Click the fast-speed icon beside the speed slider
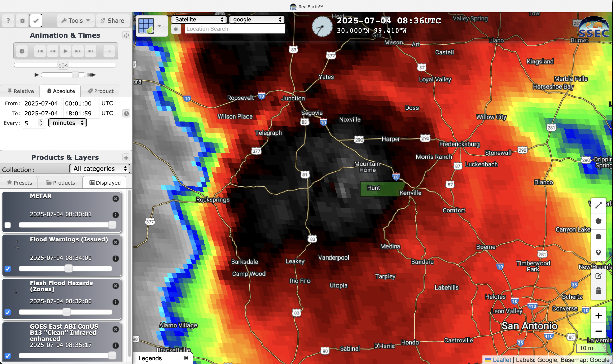The height and width of the screenshot is (364, 613). 91,74
